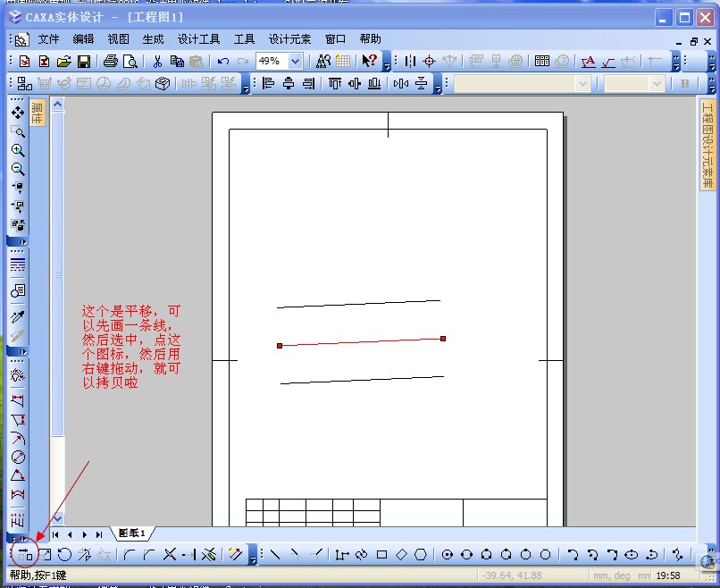The width and height of the screenshot is (720, 588).
Task: Expand the first left toolbar overflow arrow
Action: pos(18,241)
